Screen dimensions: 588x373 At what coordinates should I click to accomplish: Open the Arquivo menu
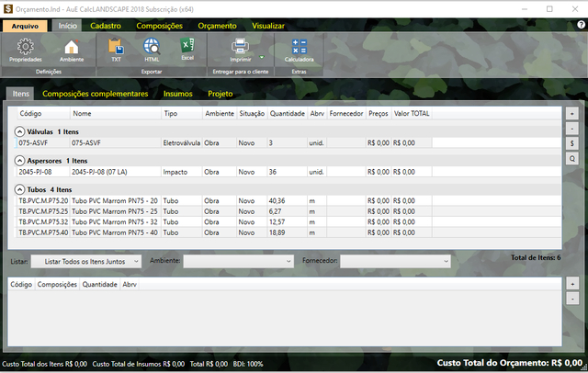pos(25,26)
